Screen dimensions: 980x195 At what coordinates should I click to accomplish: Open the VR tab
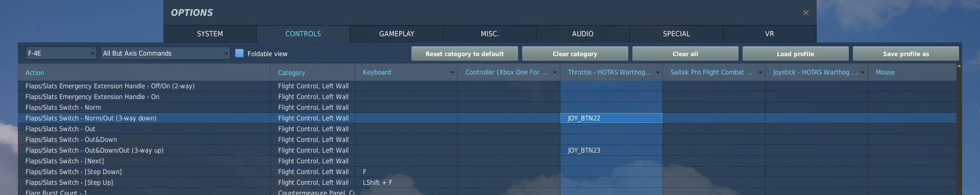coord(770,34)
